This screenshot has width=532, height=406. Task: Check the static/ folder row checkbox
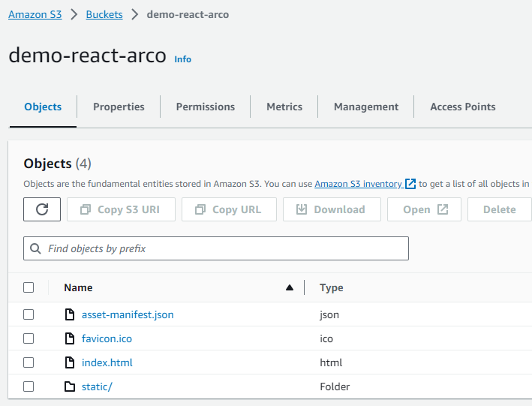point(29,386)
